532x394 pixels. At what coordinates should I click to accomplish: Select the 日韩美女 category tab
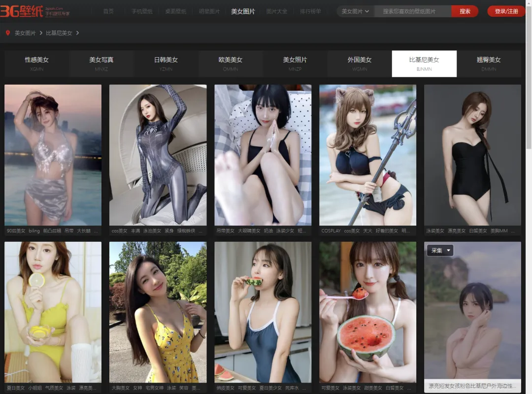(166, 63)
